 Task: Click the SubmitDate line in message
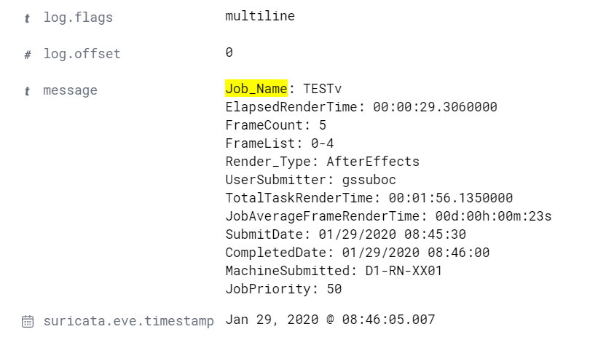pyautogui.click(x=346, y=234)
